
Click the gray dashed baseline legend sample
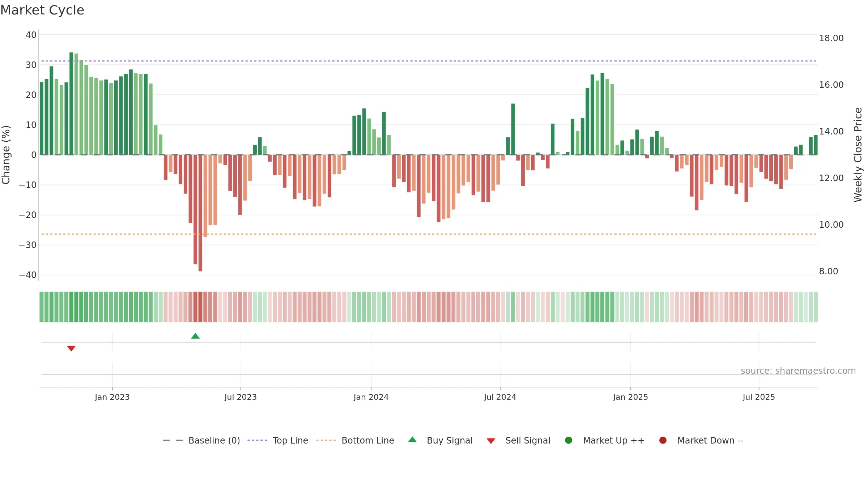(x=173, y=440)
